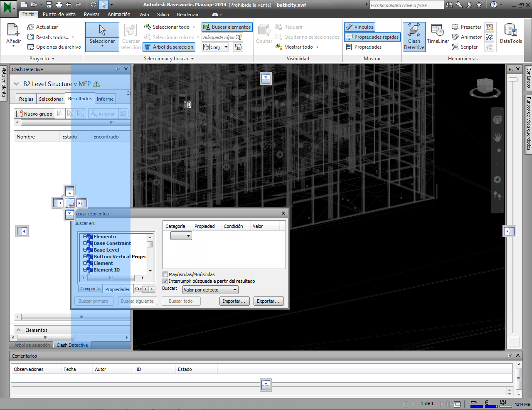This screenshot has width=532, height=410.
Task: Toggle Propiedades rápidas display
Action: click(372, 37)
